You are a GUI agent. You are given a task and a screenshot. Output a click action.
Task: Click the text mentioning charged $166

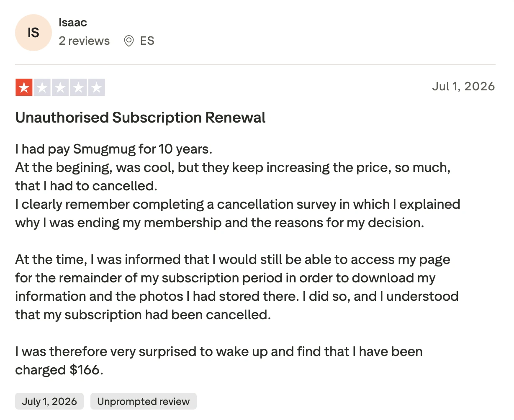[x=59, y=370]
